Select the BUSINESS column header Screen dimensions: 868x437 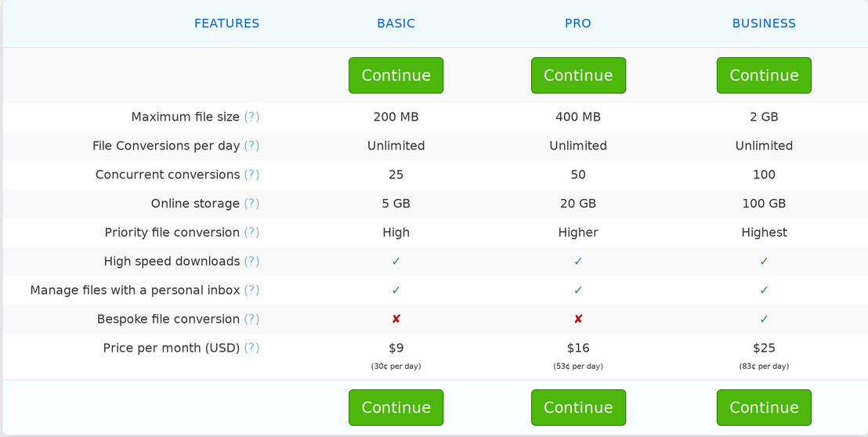pyautogui.click(x=764, y=23)
